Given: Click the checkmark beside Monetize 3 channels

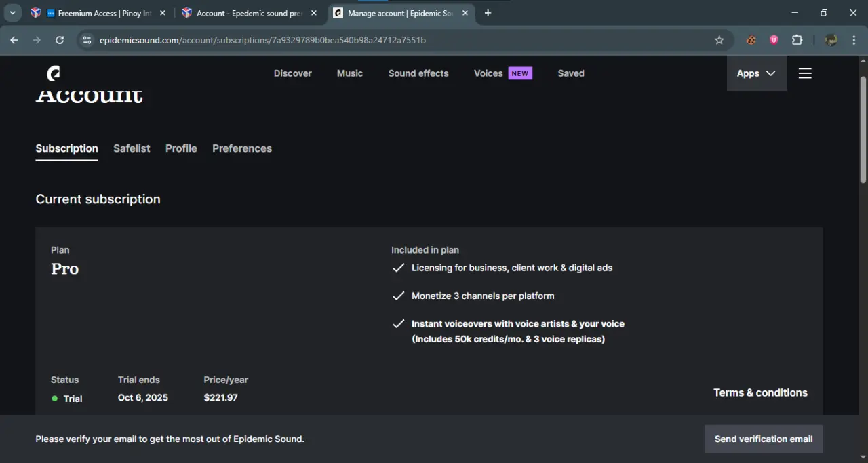Looking at the screenshot, I should click(x=399, y=296).
